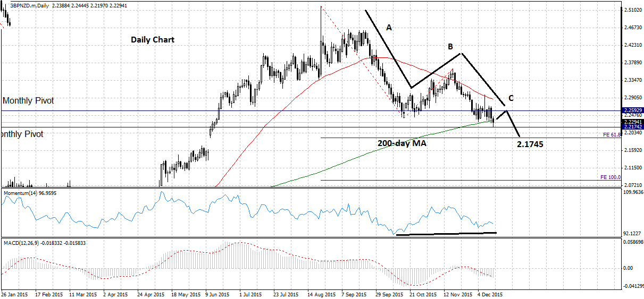
Task: Click the FE 100.0 Fibonacci level label
Action: 610,177
